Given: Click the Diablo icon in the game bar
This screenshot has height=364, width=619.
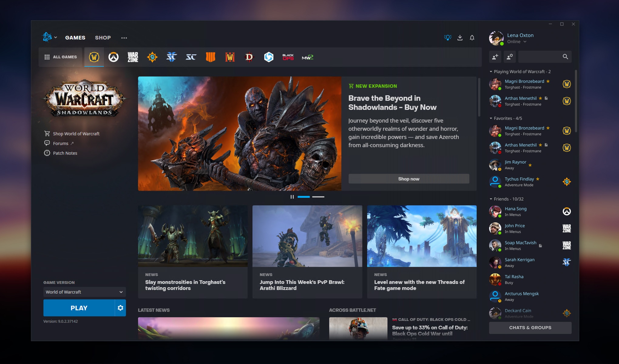Looking at the screenshot, I should [249, 57].
